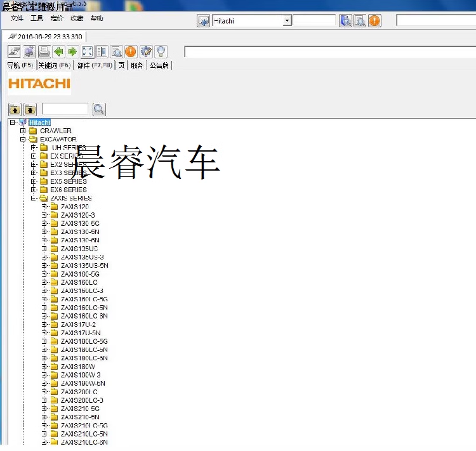Select the ZAXIS190W-3 folder
Image resolution: width=476 pixels, height=451 pixels.
coord(81,375)
